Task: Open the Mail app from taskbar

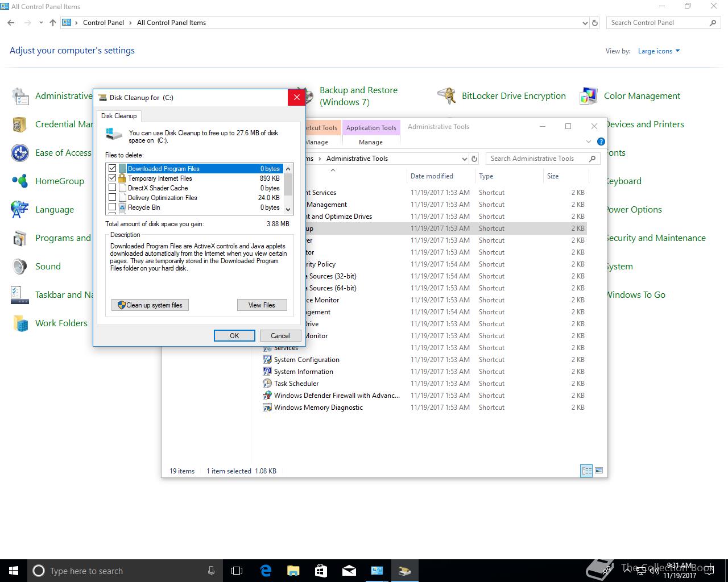Action: tap(349, 571)
